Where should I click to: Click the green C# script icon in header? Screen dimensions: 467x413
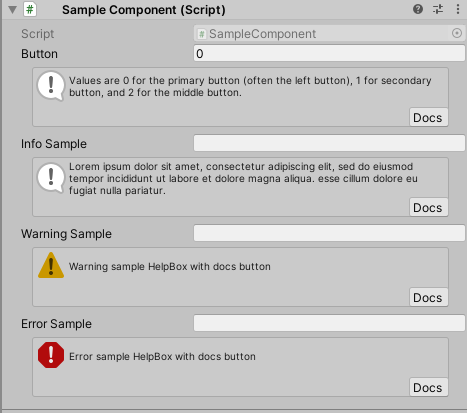(x=30, y=9)
